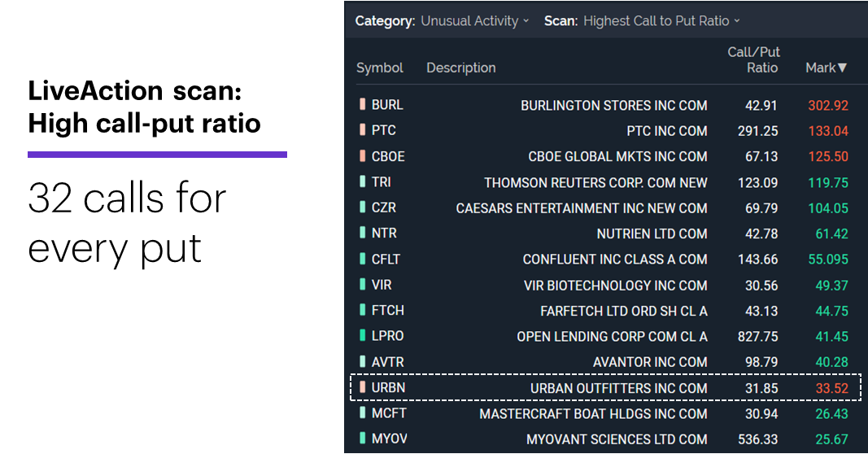Click the red indicator icon beside URBN
Screen dimensions: 868x454
pyautogui.click(x=363, y=387)
